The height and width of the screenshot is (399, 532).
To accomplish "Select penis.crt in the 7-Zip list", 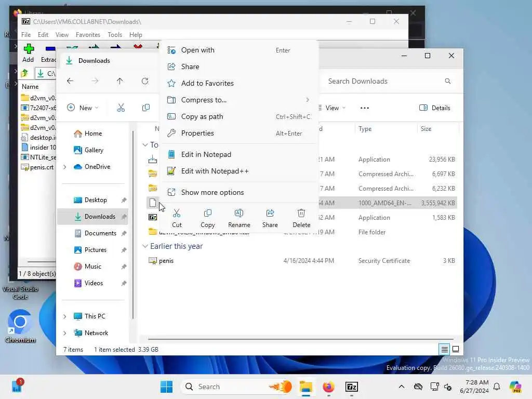I will pos(38,167).
